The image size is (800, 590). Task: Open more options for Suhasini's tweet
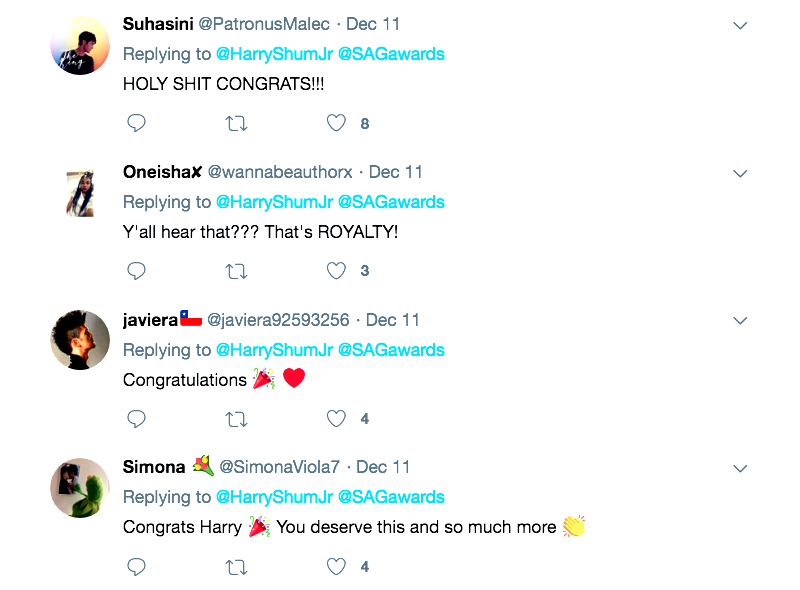(740, 25)
